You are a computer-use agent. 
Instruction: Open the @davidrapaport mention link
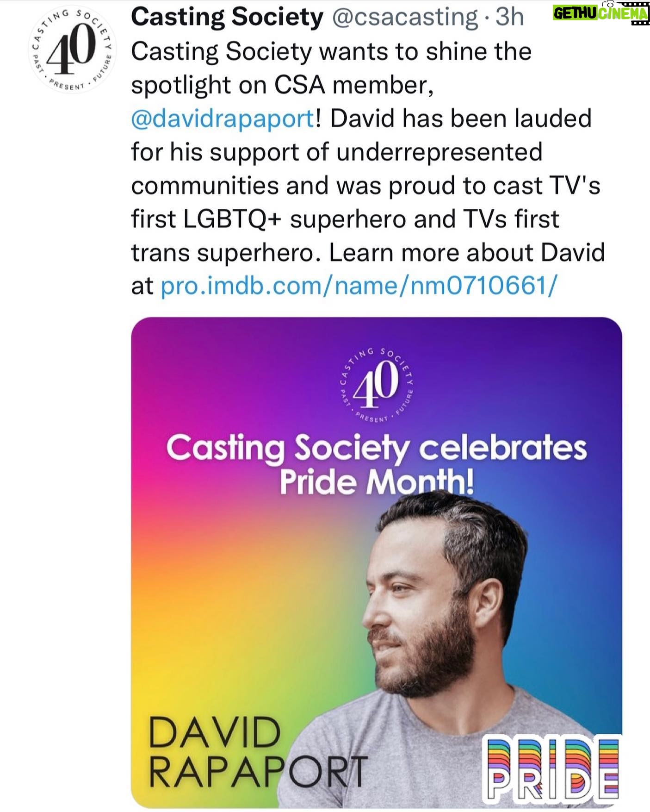[x=223, y=119]
